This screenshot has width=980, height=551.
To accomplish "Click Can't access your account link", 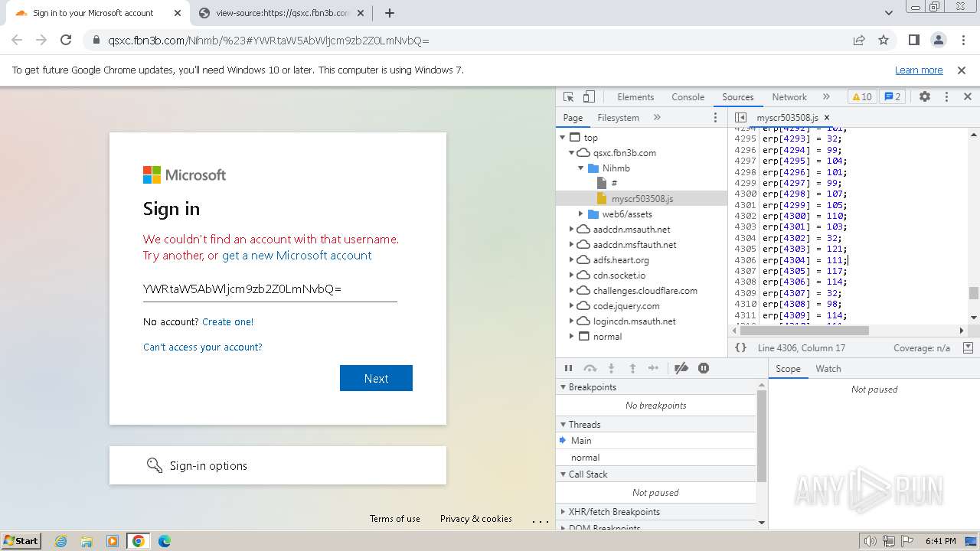I will [203, 347].
